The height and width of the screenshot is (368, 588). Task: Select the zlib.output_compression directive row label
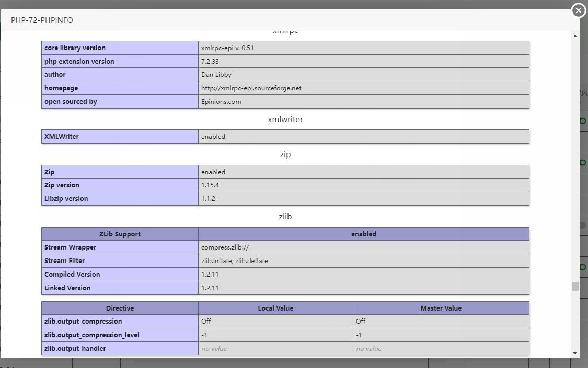pos(83,322)
